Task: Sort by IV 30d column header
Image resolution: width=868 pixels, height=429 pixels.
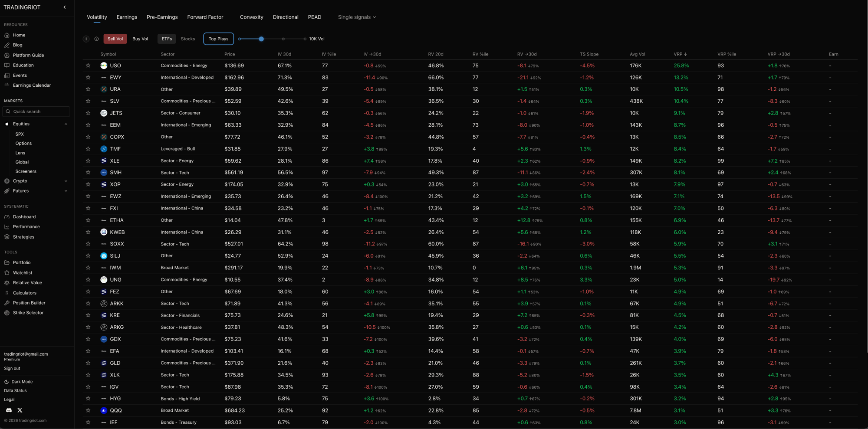Action: [284, 54]
